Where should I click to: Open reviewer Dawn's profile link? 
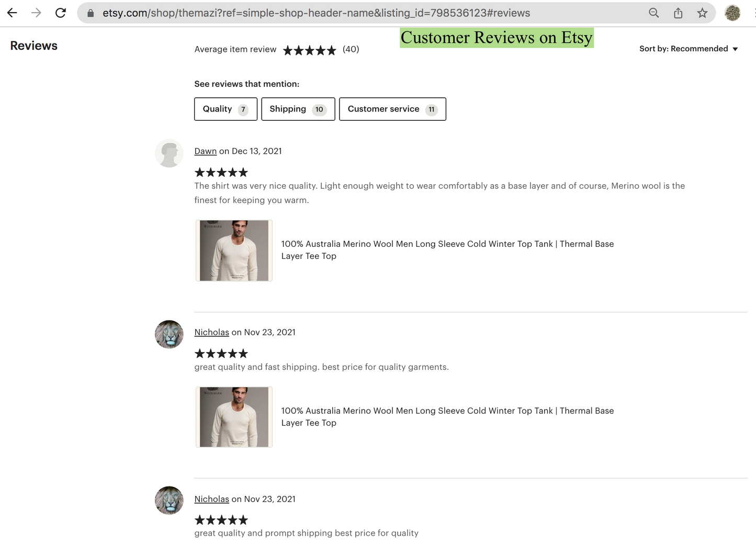205,151
